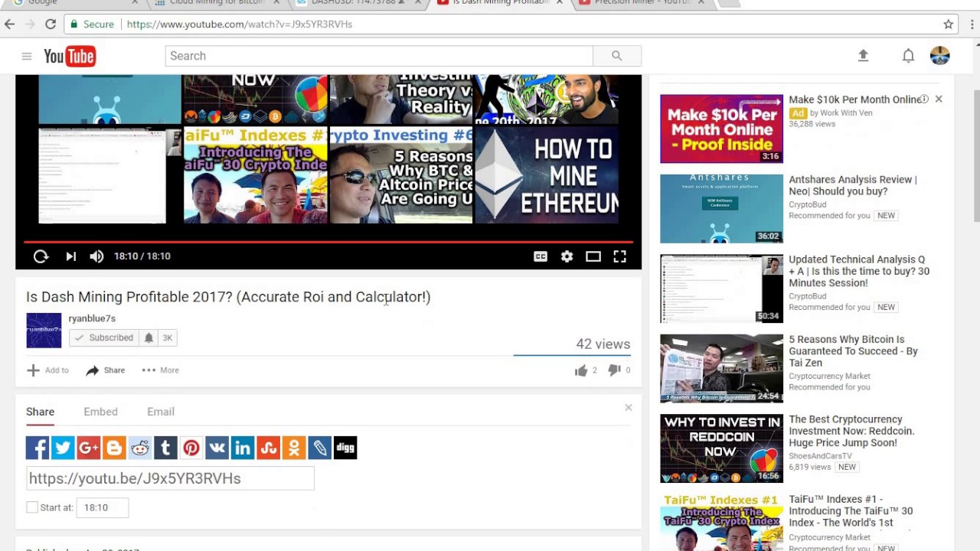The height and width of the screenshot is (551, 980).
Task: Switch to the Embed tab
Action: (x=100, y=412)
